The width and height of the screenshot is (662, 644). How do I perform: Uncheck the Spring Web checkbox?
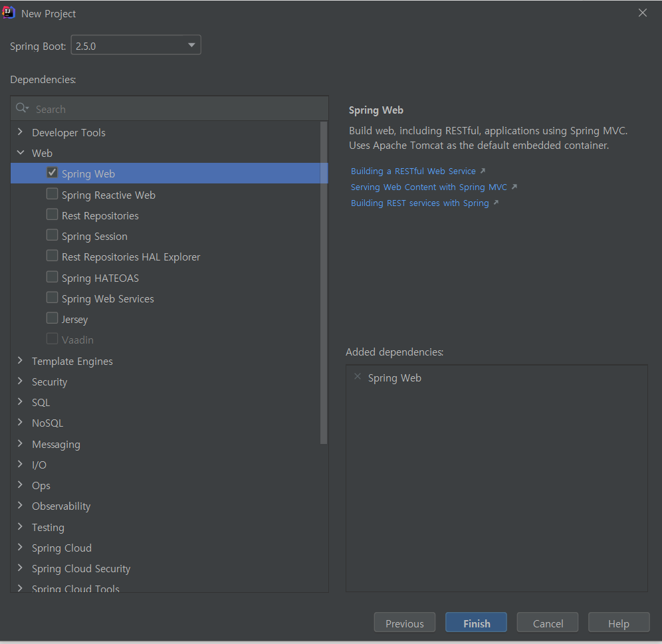pyautogui.click(x=52, y=173)
